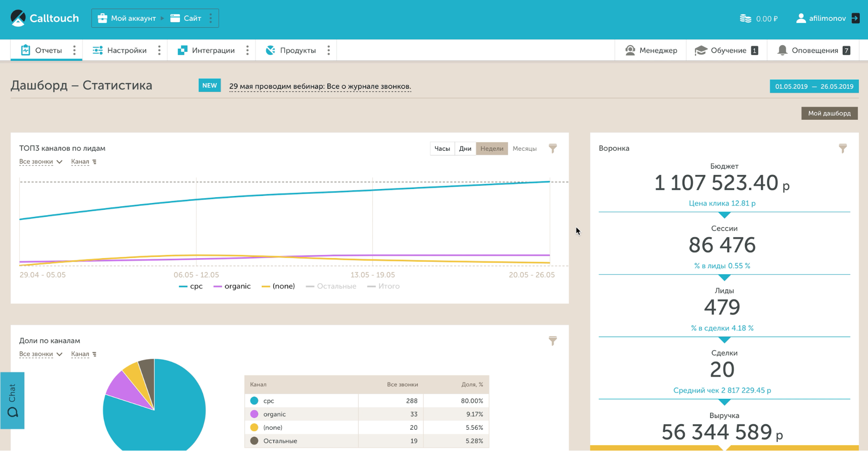Click the Calltouch logo icon
This screenshot has width=868, height=451.
pos(18,18)
